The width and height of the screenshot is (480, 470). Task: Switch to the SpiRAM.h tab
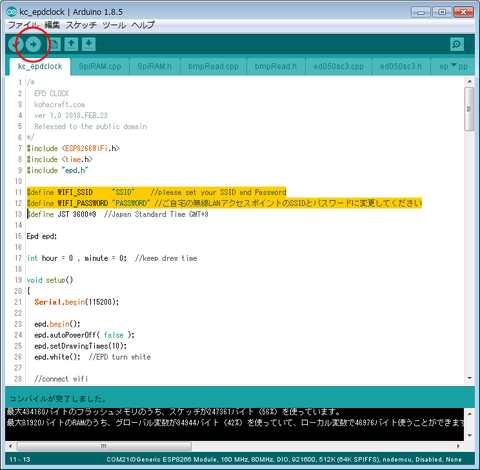pos(155,66)
